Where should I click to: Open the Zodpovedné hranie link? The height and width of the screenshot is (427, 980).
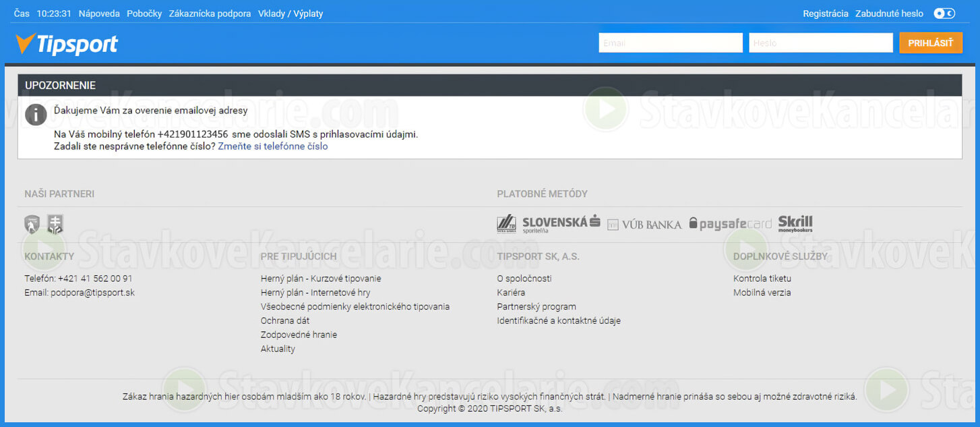tap(299, 335)
